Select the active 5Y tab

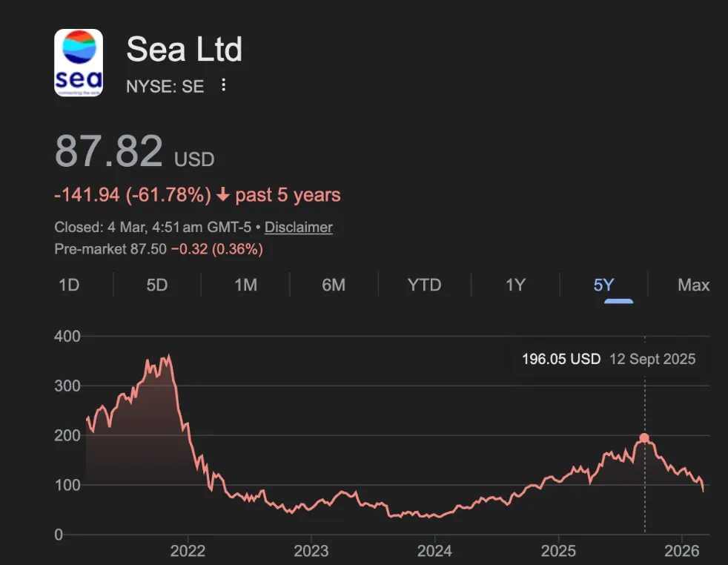click(604, 285)
